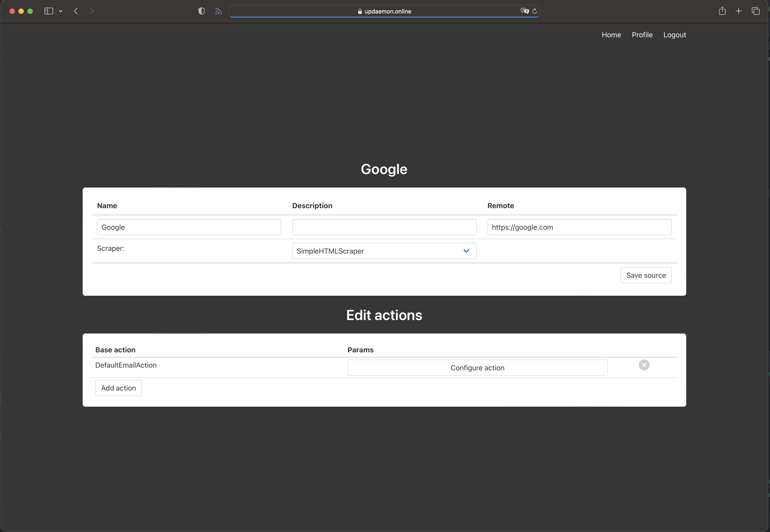The image size is (770, 532).
Task: Click the RSS feed icon
Action: (218, 11)
